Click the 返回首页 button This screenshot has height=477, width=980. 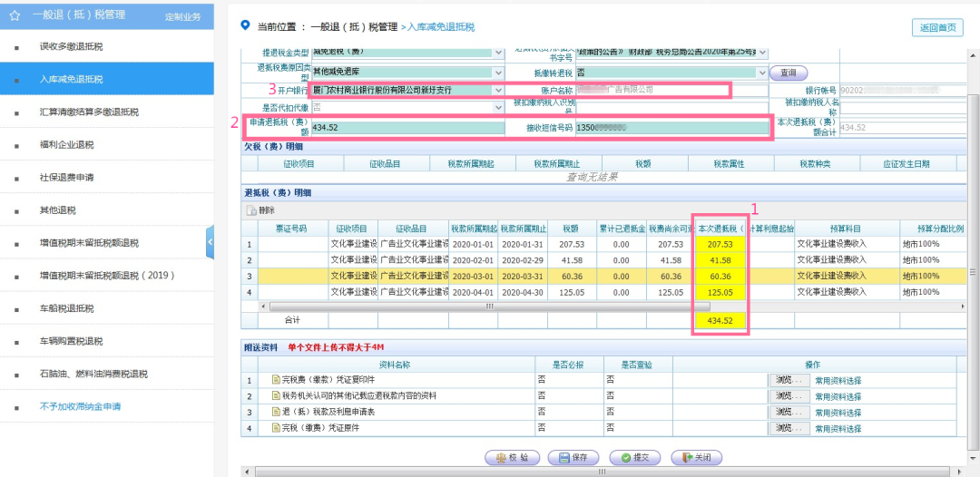[937, 27]
